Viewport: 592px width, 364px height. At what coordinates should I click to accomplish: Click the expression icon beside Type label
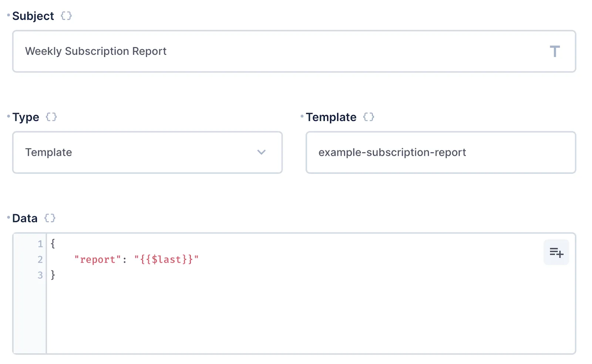(x=51, y=117)
